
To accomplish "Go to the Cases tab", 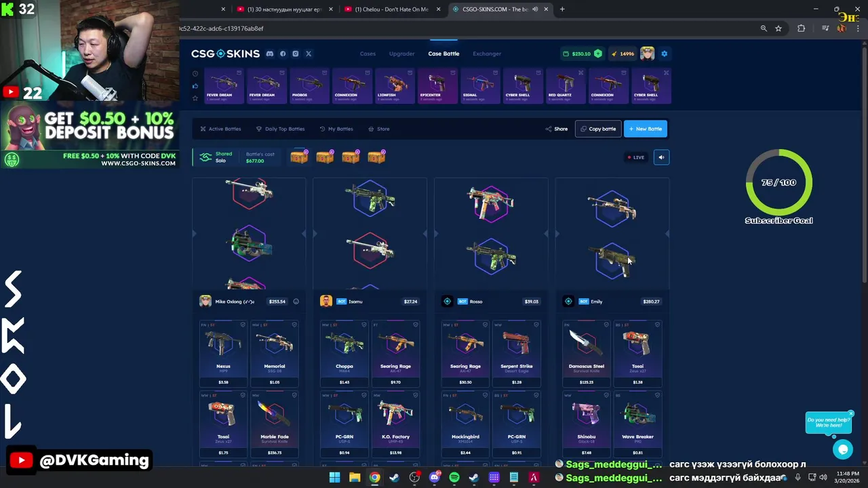I will tap(368, 54).
